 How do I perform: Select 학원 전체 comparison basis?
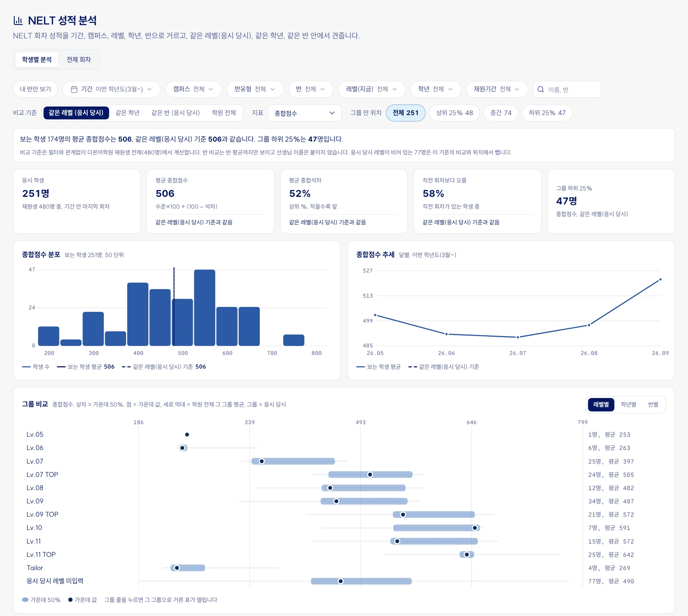pos(224,113)
